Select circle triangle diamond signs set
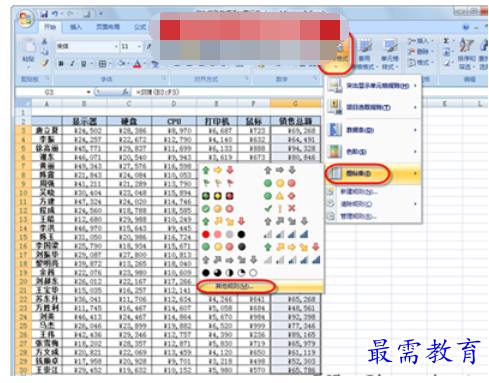489x383 pixels. [x=280, y=196]
